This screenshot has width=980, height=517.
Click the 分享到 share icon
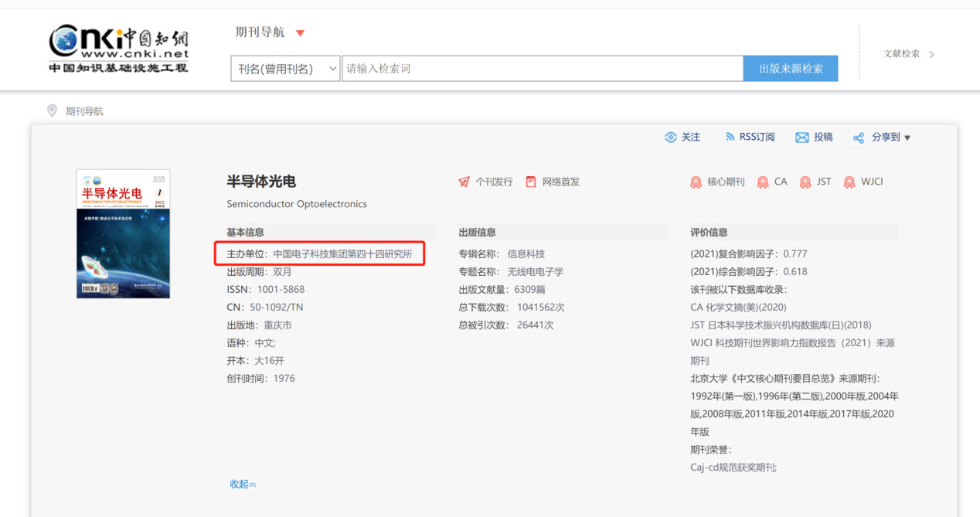pos(859,138)
